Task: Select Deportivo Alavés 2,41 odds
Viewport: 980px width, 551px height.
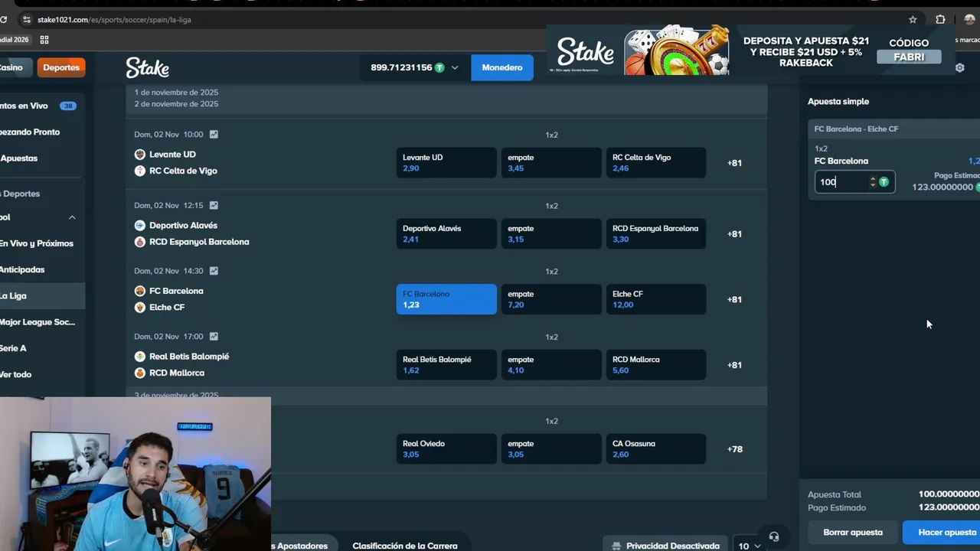Action: point(446,234)
